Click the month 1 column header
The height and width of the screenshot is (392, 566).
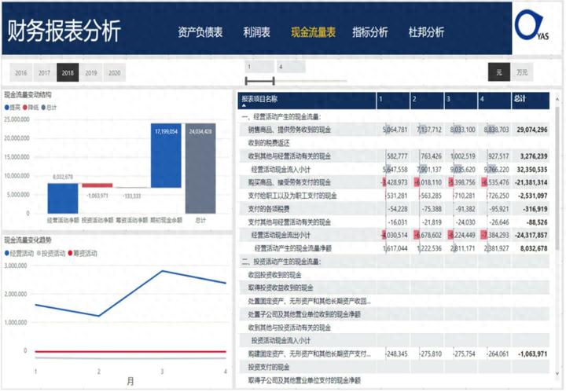coord(393,101)
